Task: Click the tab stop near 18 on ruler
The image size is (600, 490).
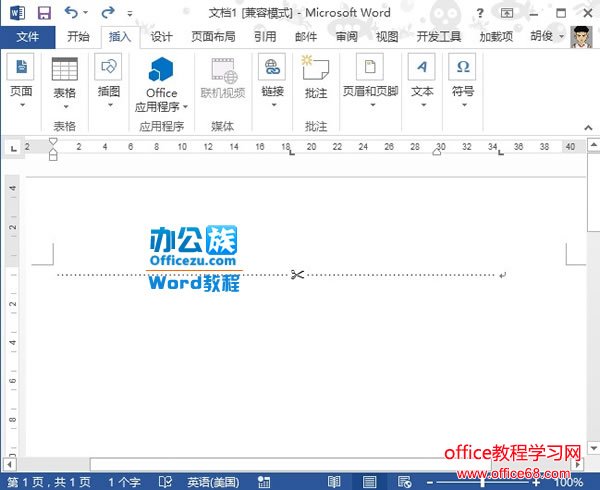Action: [x=292, y=153]
